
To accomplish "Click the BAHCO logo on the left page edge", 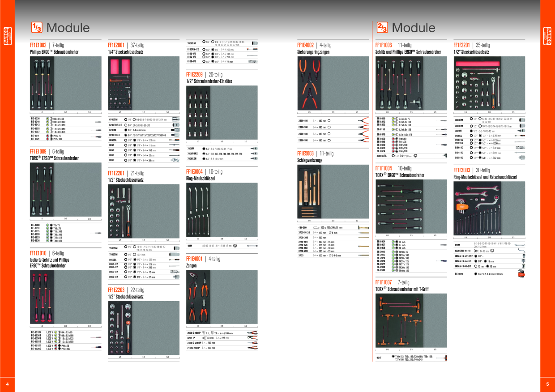I will point(7,36).
